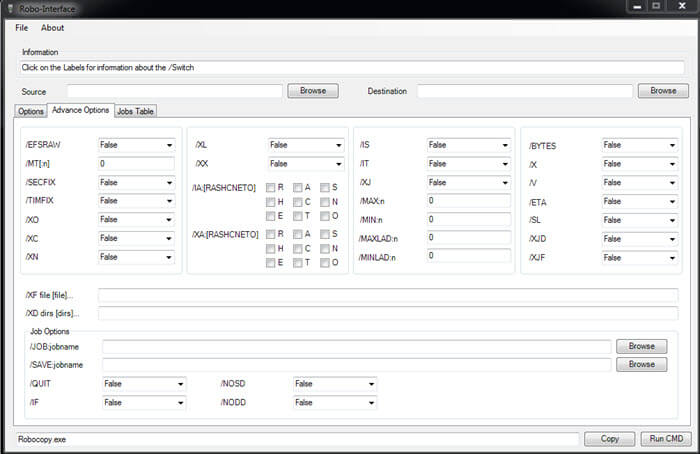Open the /XJ dropdown
700x454 pixels.
(x=469, y=182)
